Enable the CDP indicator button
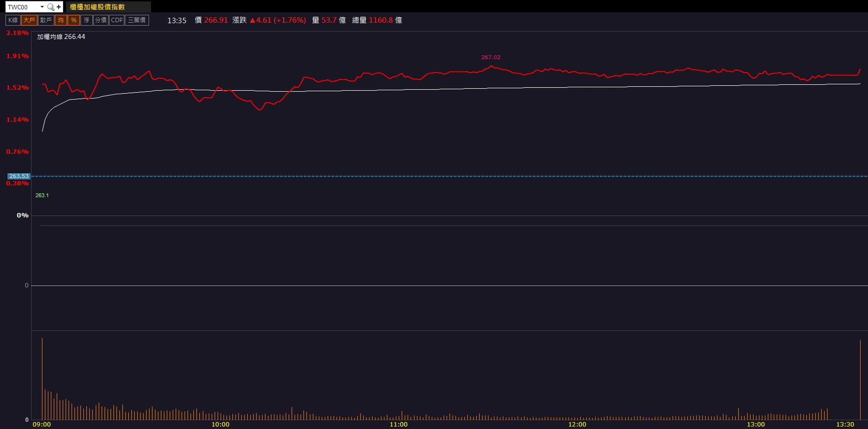 click(x=117, y=20)
